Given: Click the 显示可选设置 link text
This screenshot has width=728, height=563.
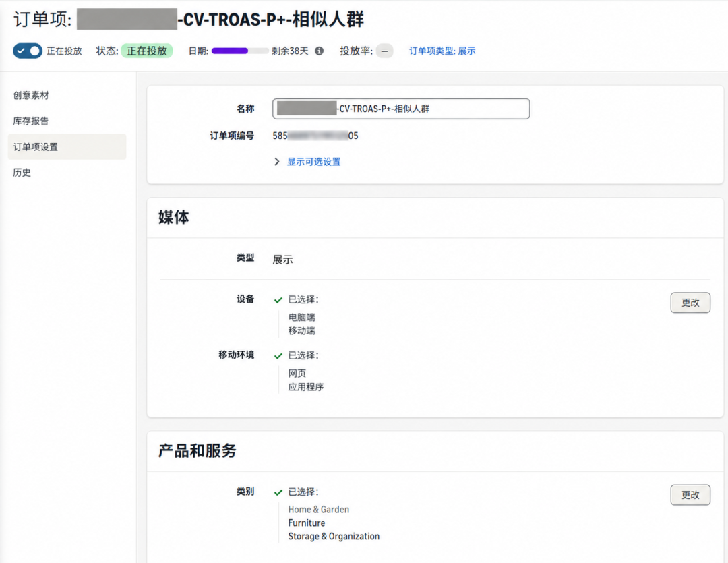Looking at the screenshot, I should pyautogui.click(x=313, y=162).
